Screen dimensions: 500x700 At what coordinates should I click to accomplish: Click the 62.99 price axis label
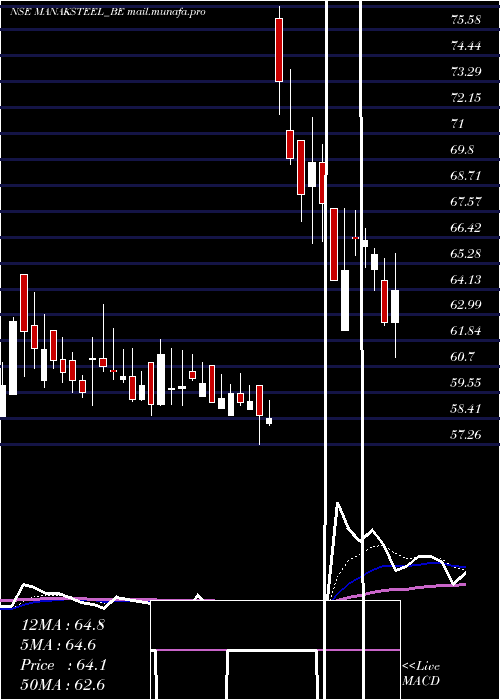(466, 305)
